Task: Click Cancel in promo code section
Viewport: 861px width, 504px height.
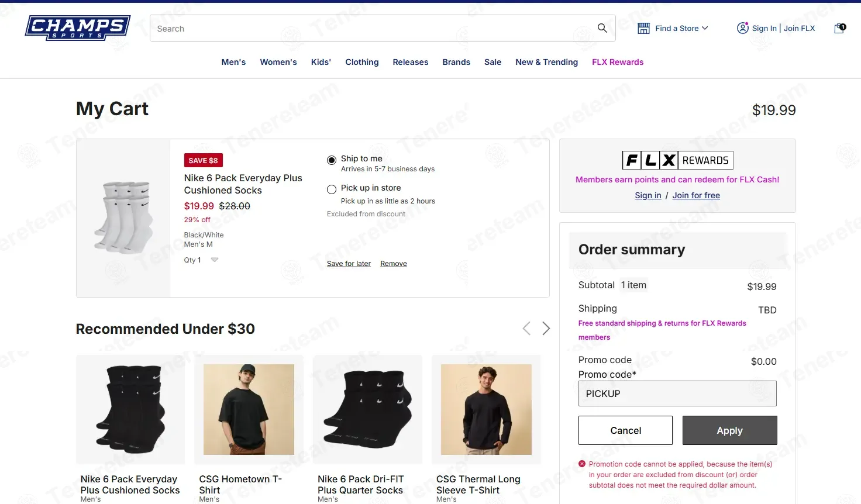Action: tap(625, 430)
